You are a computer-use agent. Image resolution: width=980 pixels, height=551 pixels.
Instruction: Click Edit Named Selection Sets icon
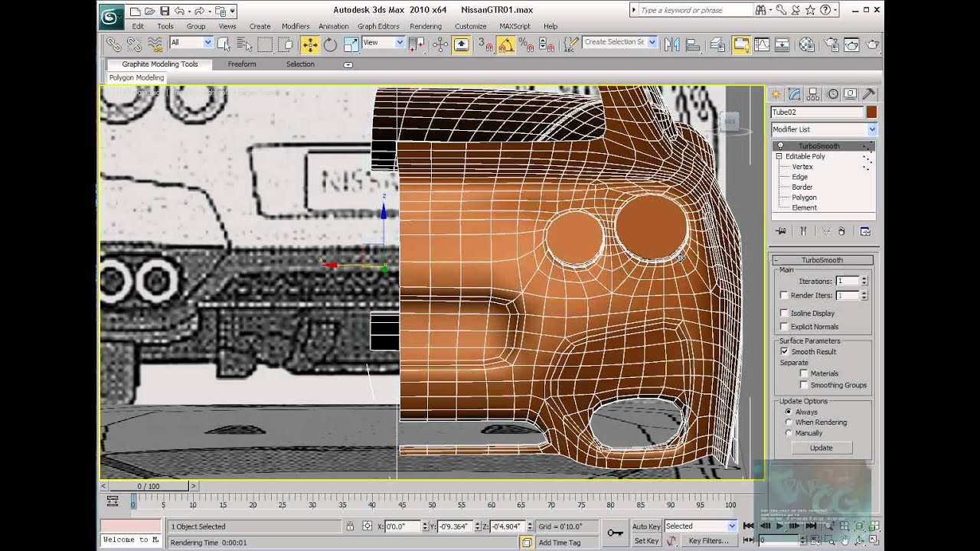pyautogui.click(x=570, y=44)
